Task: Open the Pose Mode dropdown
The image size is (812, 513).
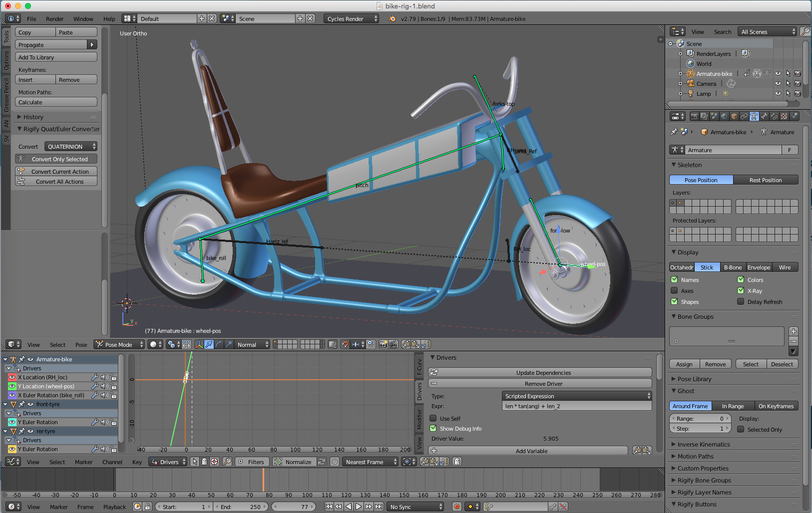Action: pos(119,345)
